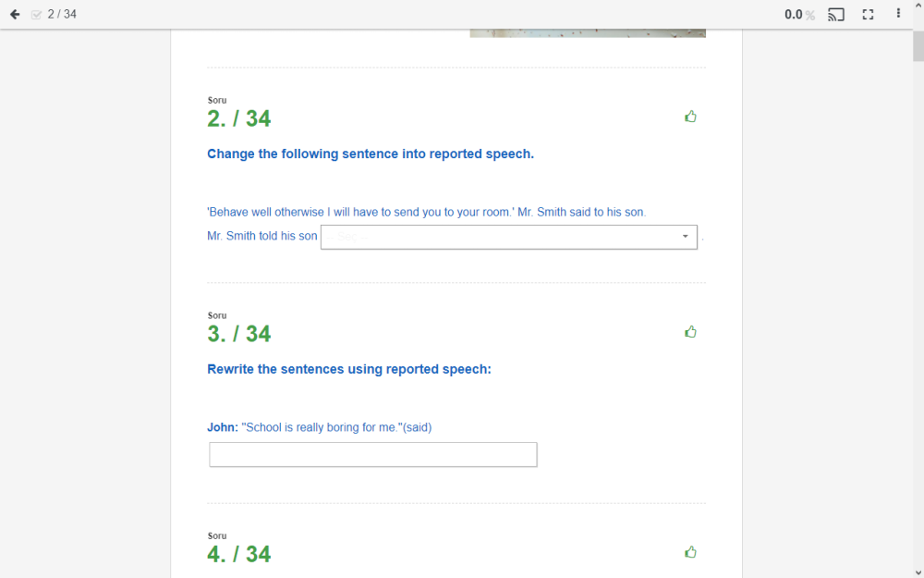Viewport: 924px width, 578px height.
Task: Click the answer text box under John's sentence
Action: coord(372,455)
